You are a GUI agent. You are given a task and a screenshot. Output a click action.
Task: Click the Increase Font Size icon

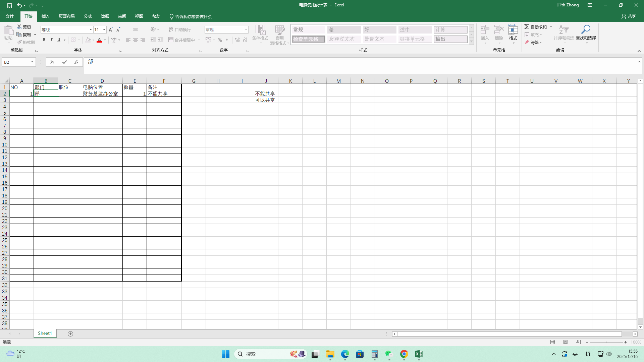tap(111, 29)
